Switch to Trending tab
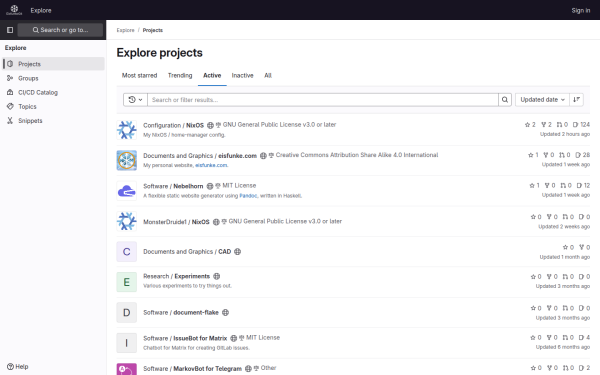Image resolution: width=600 pixels, height=375 pixels. click(180, 75)
